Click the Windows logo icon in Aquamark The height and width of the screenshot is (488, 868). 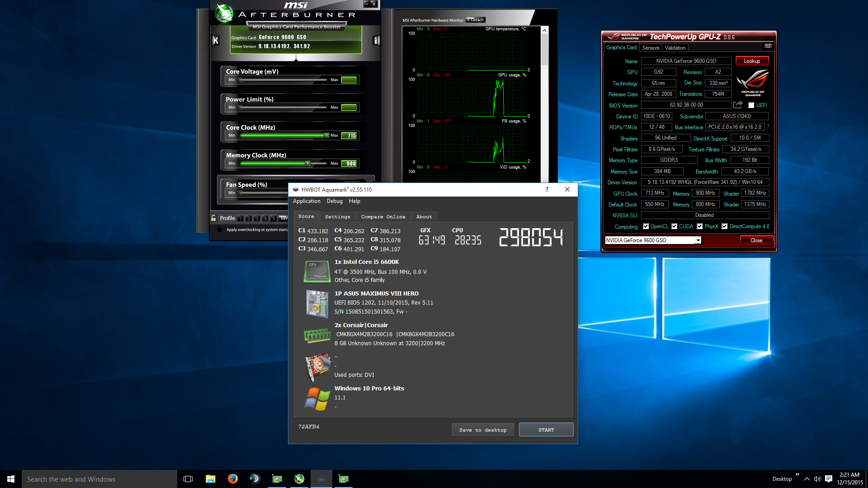point(317,399)
